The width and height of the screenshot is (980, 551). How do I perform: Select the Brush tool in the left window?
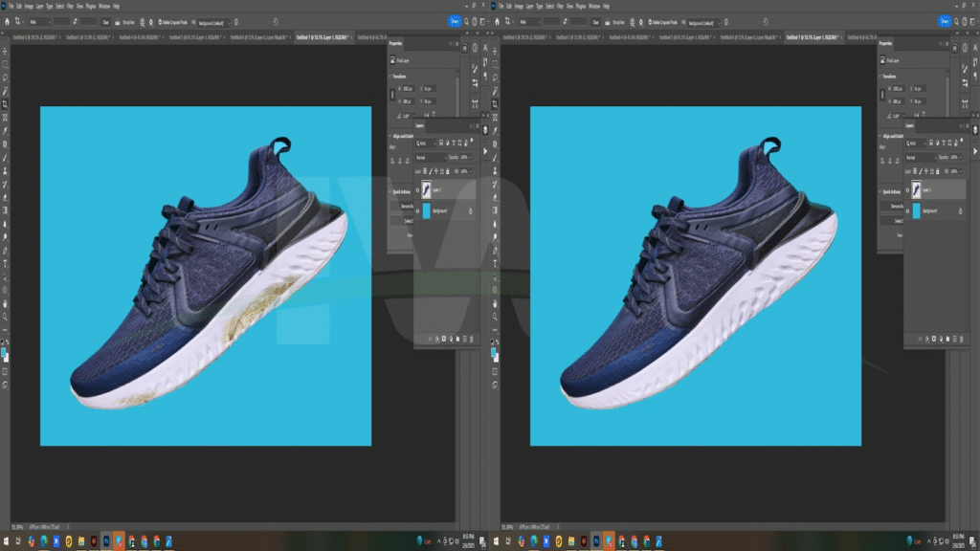click(6, 158)
